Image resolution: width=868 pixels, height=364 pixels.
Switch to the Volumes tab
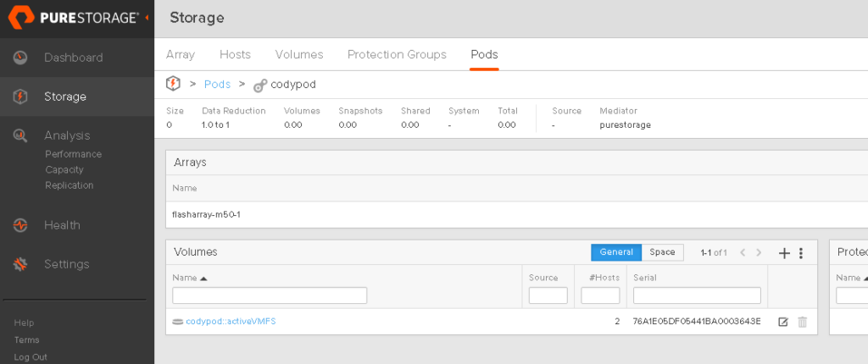click(299, 55)
